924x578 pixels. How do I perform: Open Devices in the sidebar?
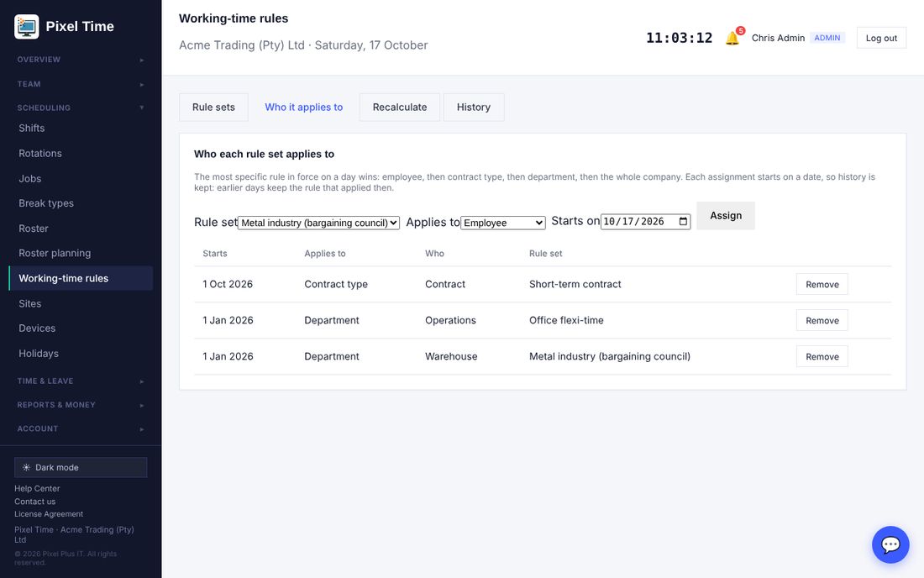(81, 328)
